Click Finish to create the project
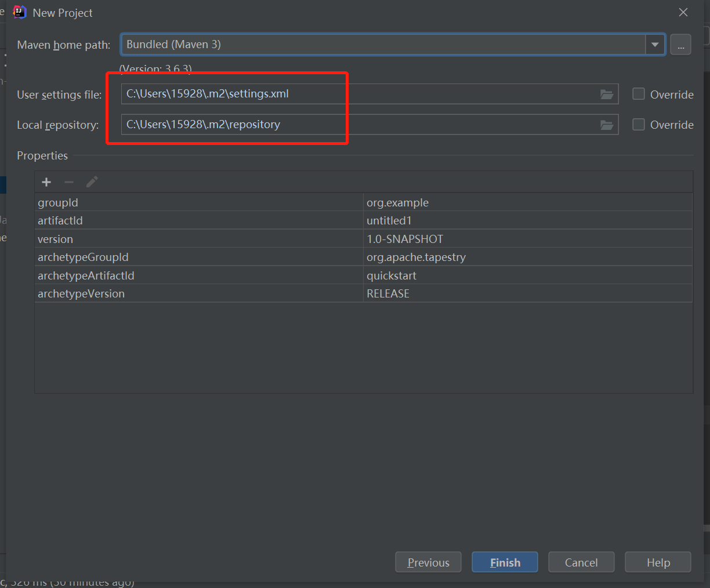Image resolution: width=710 pixels, height=588 pixels. pyautogui.click(x=504, y=562)
